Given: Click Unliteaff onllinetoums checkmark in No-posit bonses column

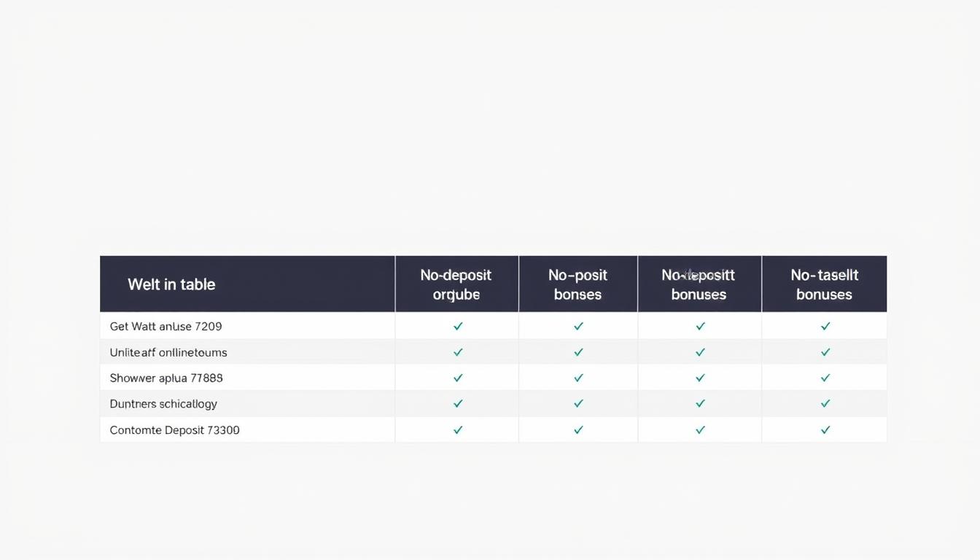Looking at the screenshot, I should point(578,352).
